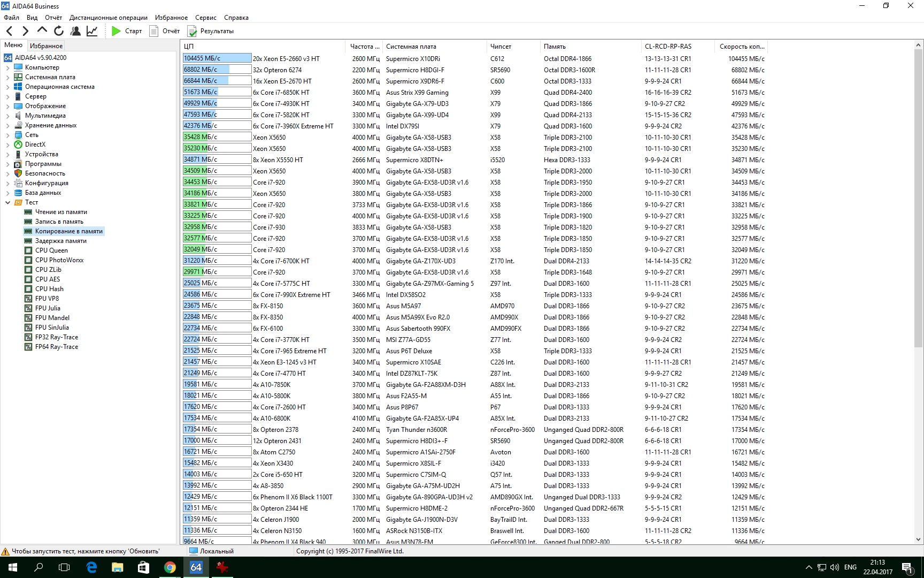Sort by the Чипсет column header

coord(512,47)
